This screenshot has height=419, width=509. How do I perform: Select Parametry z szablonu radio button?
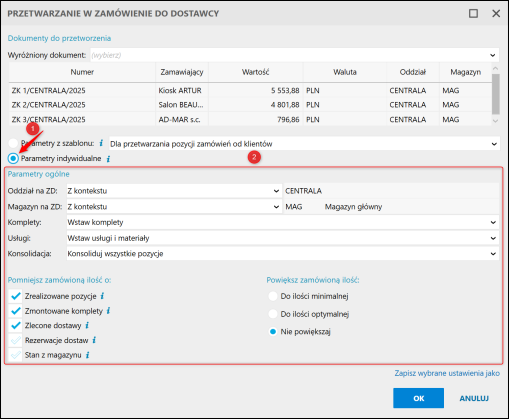(x=13, y=143)
